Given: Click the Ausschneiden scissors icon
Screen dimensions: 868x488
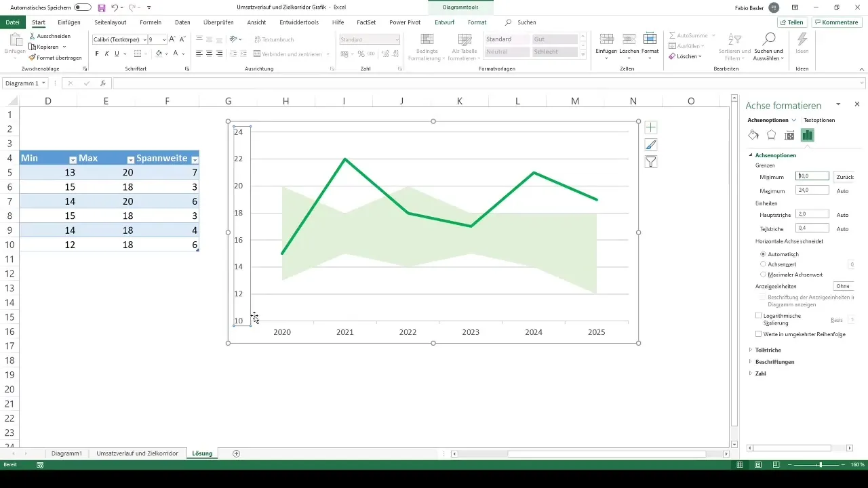Looking at the screenshot, I should point(33,35).
